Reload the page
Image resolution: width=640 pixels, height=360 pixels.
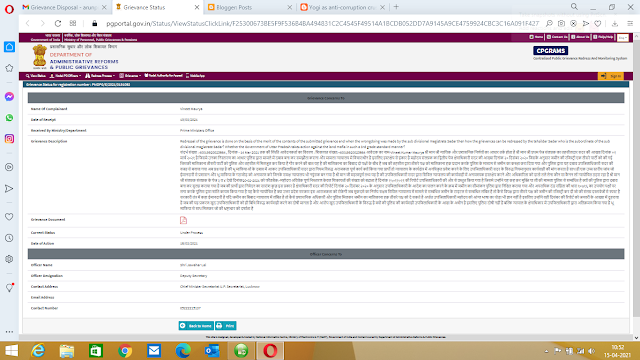tap(58, 24)
